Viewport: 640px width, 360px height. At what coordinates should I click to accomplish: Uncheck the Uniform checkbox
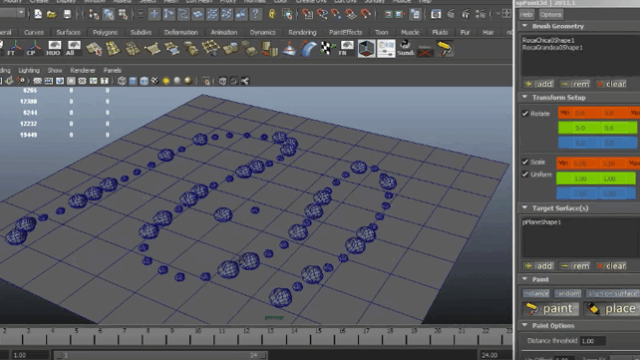525,174
